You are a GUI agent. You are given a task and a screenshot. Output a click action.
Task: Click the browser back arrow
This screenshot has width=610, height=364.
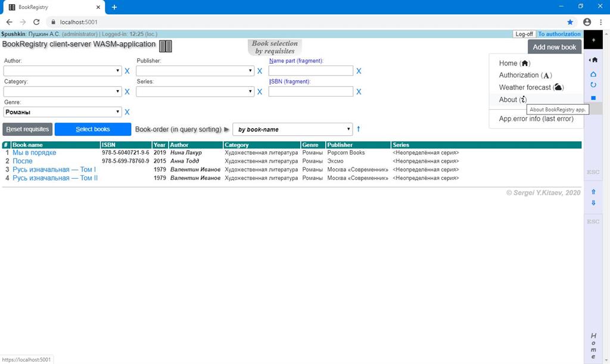tap(9, 21)
